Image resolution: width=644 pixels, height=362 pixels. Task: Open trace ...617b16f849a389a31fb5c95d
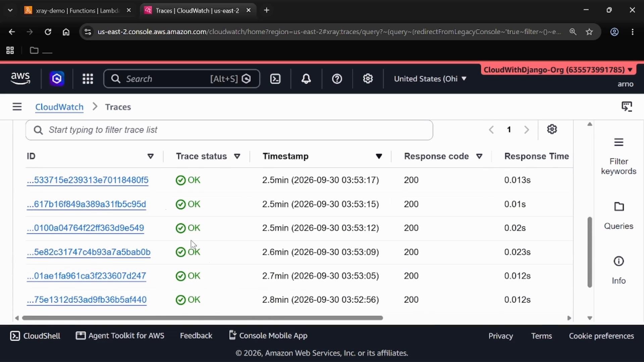pos(87,204)
